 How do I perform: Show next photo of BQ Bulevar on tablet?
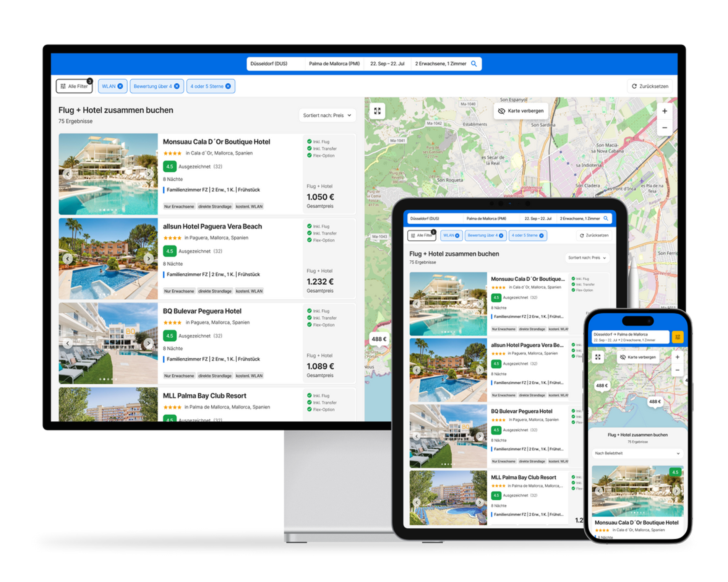click(480, 436)
